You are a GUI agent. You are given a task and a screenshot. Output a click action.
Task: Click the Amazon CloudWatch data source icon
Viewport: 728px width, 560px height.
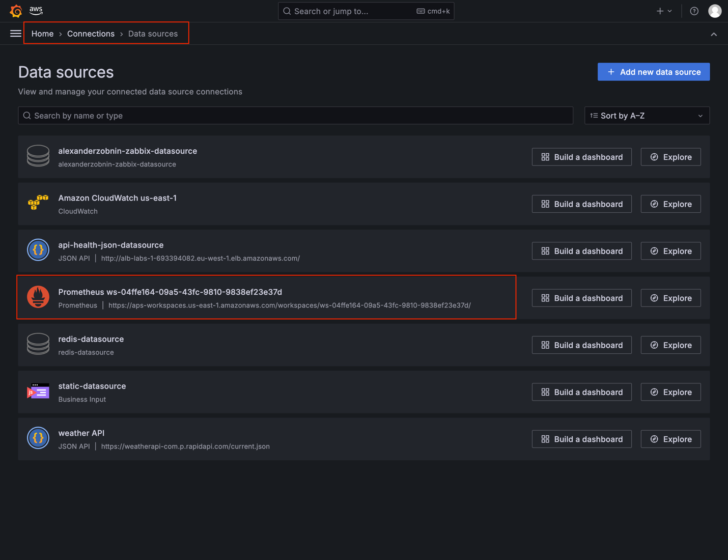pos(38,203)
